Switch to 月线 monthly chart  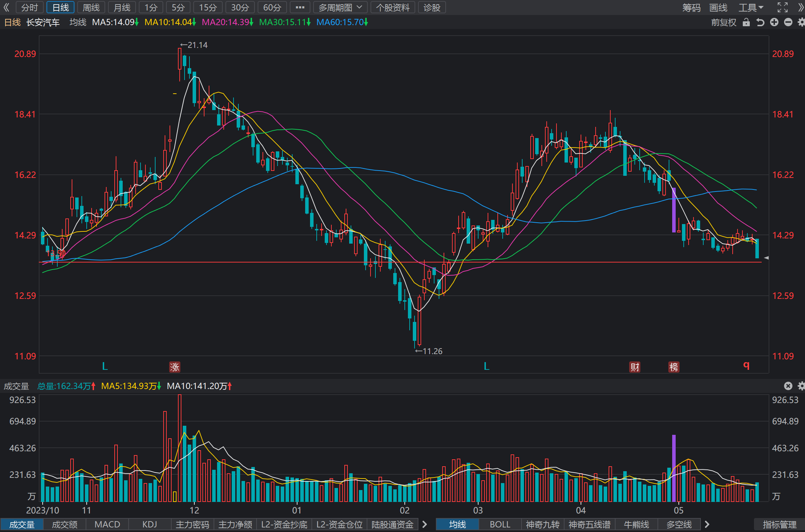[122, 7]
